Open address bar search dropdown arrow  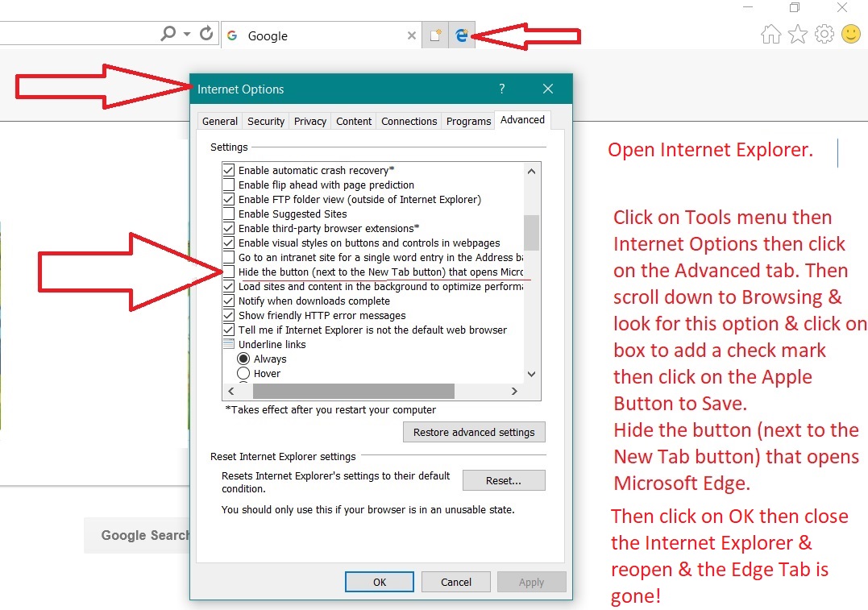pos(187,35)
